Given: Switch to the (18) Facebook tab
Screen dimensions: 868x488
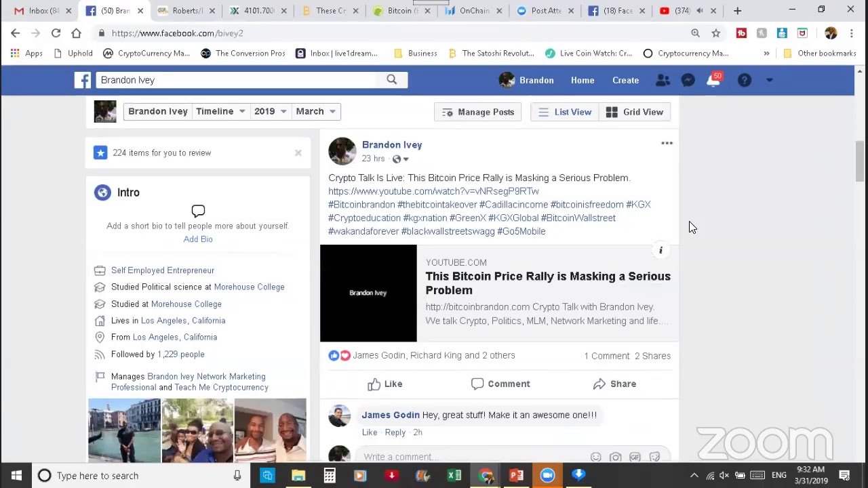Looking at the screenshot, I should [615, 11].
